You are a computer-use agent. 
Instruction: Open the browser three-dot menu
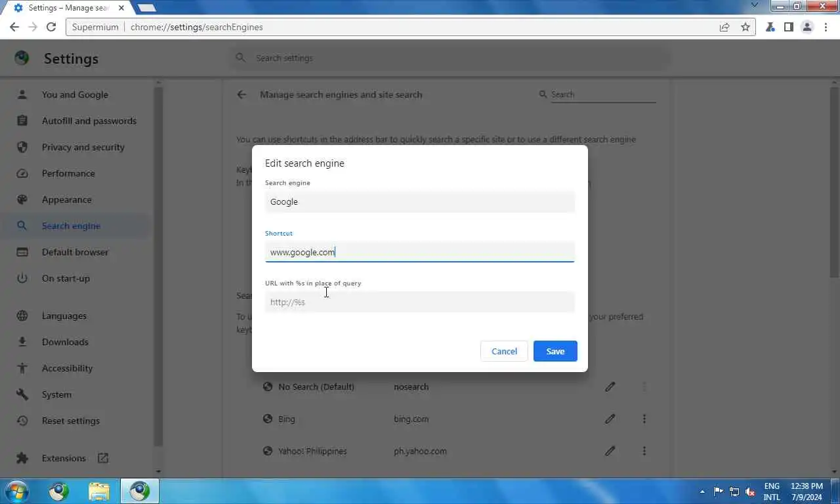coord(826,27)
